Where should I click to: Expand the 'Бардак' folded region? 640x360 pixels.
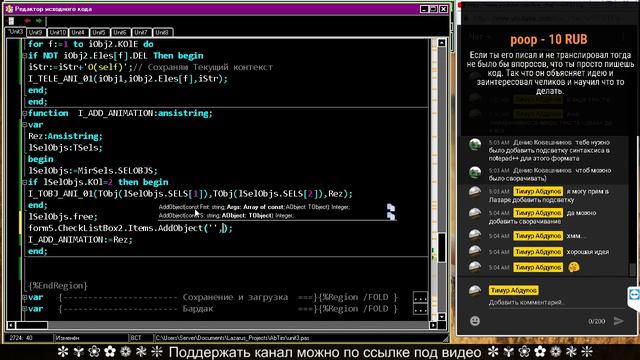(x=24, y=309)
